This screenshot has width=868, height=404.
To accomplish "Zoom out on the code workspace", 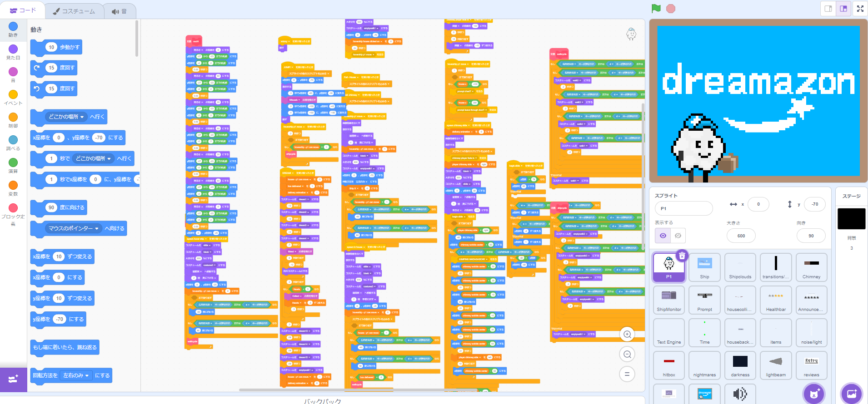I will click(627, 355).
